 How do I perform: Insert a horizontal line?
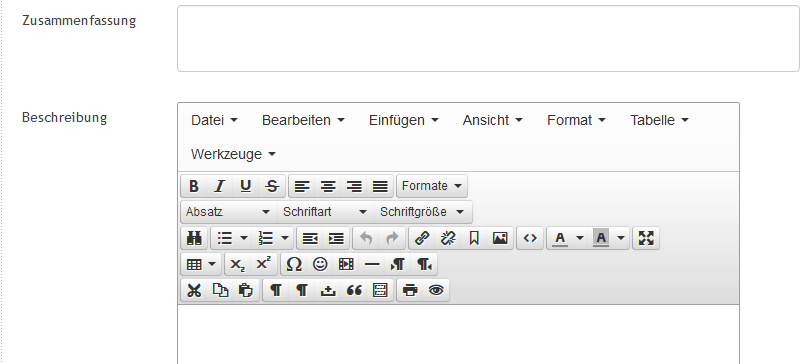click(372, 264)
